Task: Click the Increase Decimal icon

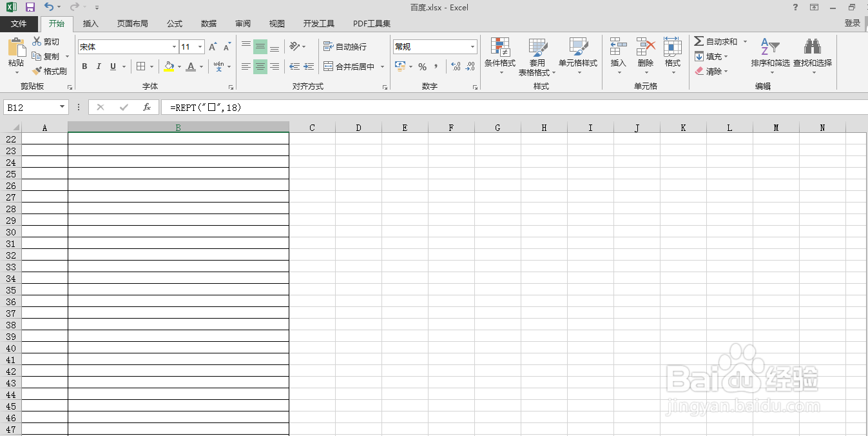Action: pyautogui.click(x=456, y=66)
